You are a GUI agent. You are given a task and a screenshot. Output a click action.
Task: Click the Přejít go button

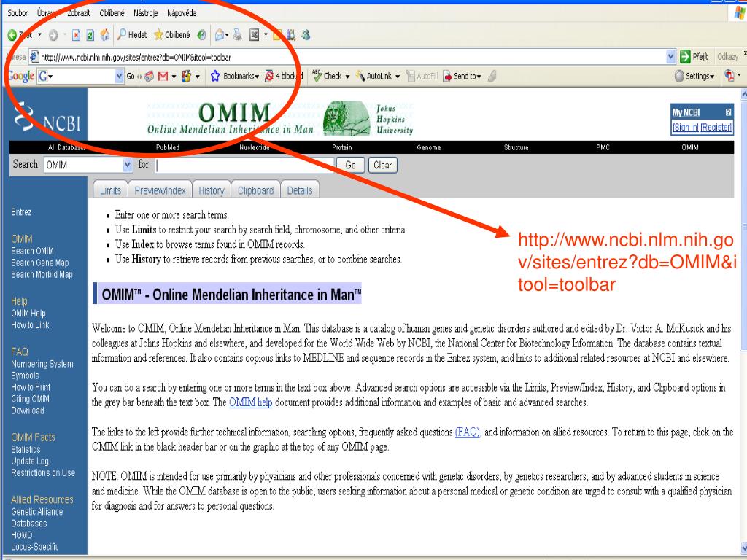(x=694, y=57)
